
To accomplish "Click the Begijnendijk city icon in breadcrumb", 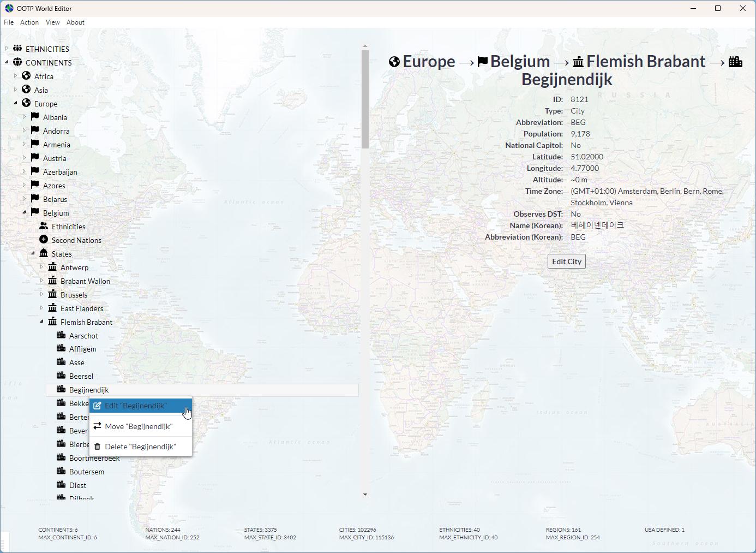I will [x=735, y=61].
